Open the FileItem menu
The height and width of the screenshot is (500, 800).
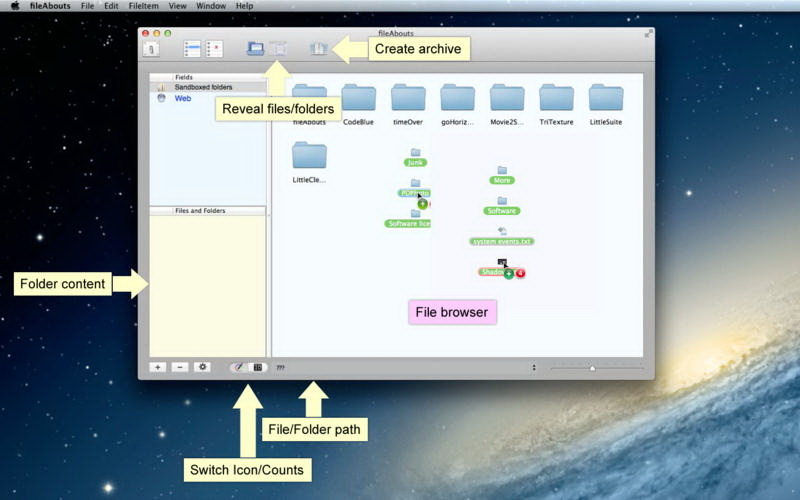pyautogui.click(x=143, y=6)
